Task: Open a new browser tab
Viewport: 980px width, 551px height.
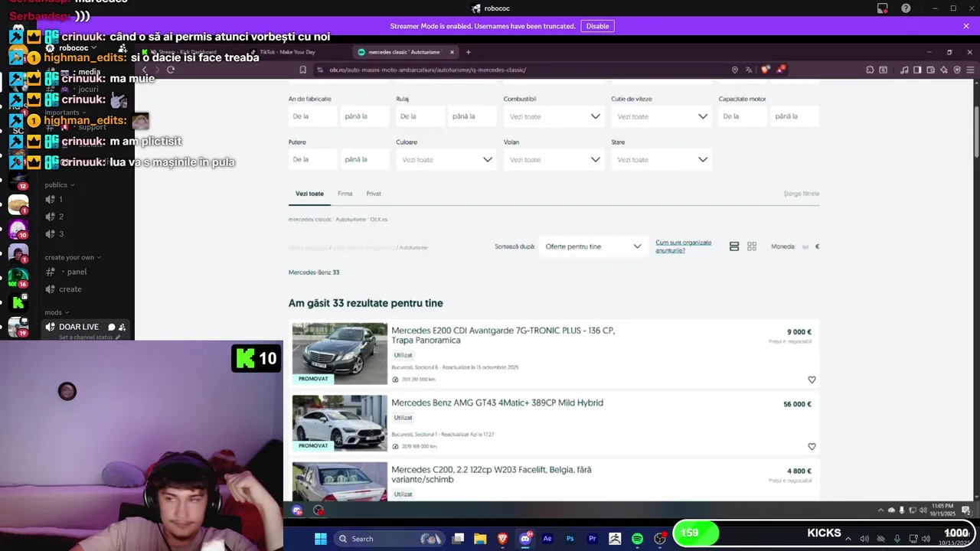Action: tap(468, 52)
